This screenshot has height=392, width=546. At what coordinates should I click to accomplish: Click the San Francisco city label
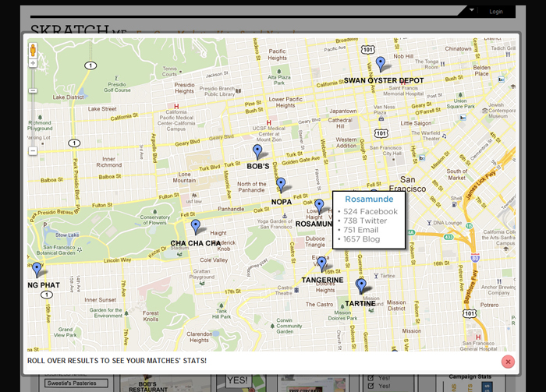click(x=407, y=184)
